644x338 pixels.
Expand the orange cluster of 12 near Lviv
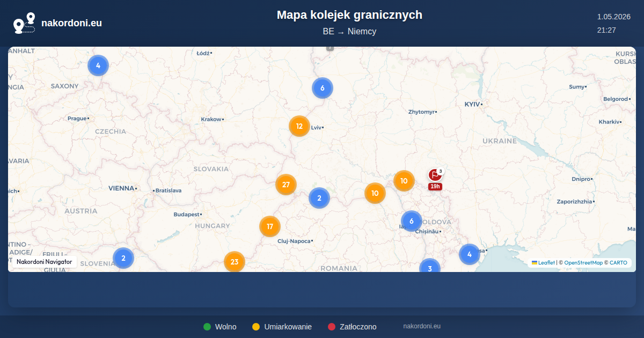299,127
